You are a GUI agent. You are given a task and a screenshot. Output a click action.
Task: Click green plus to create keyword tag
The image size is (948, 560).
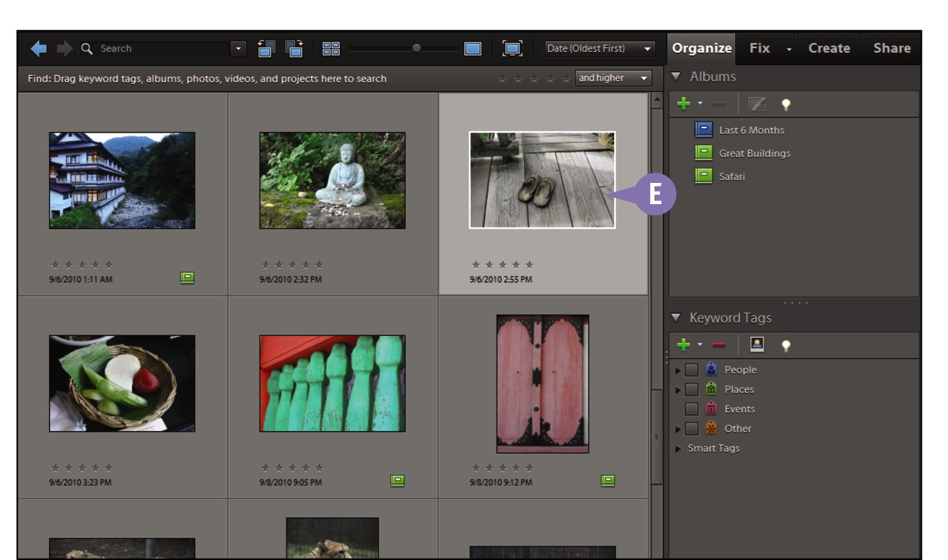click(684, 345)
